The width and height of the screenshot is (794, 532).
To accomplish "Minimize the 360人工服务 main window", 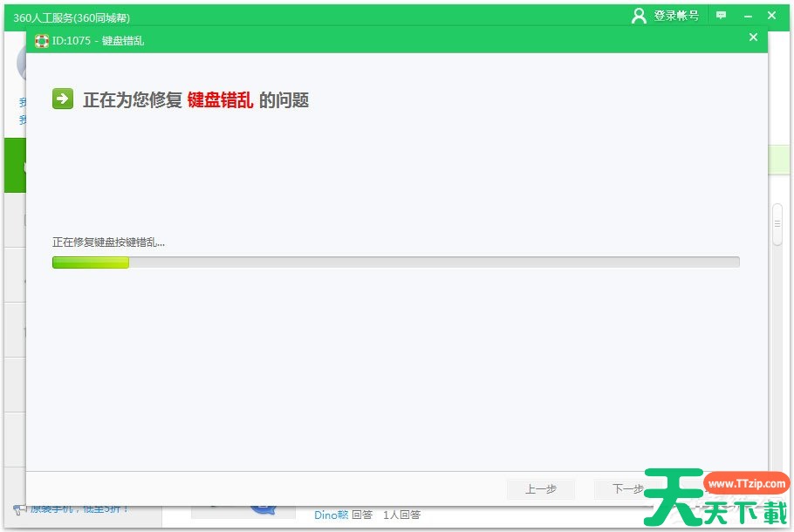I will pyautogui.click(x=748, y=17).
